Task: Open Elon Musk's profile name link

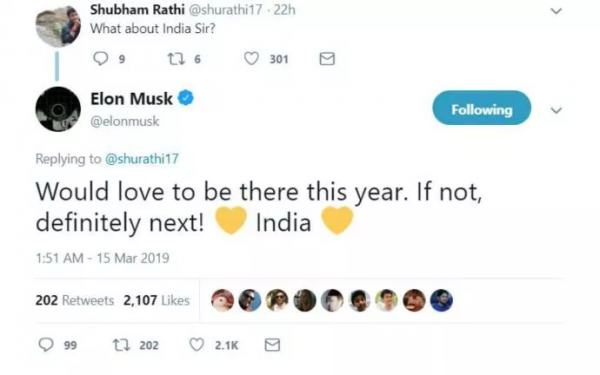Action: tap(131, 99)
